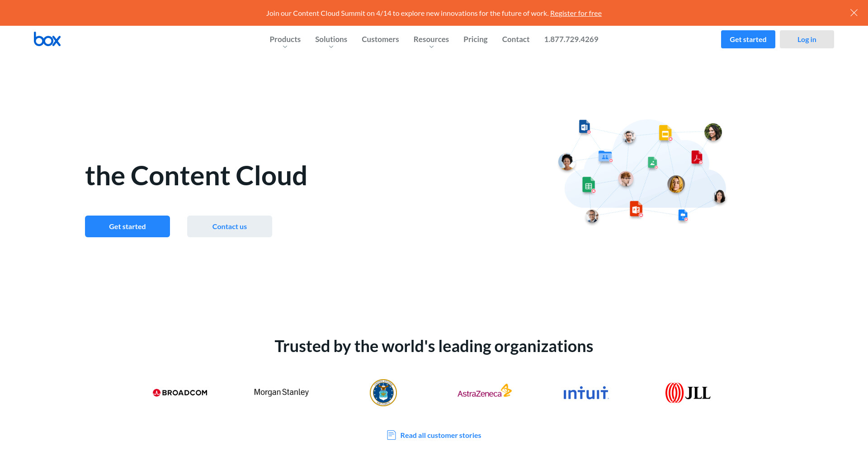
Task: Click avatar of suited man below the cloud
Action: pyautogui.click(x=592, y=216)
